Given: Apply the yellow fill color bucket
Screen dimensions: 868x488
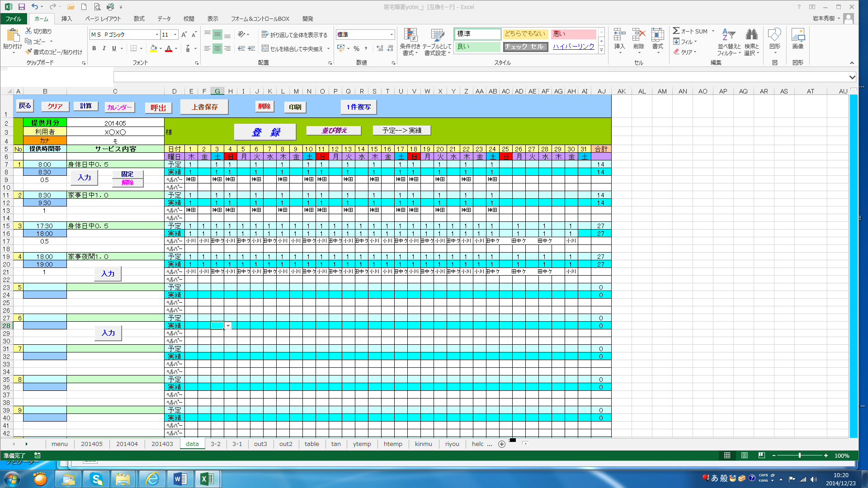Looking at the screenshot, I should pos(153,48).
